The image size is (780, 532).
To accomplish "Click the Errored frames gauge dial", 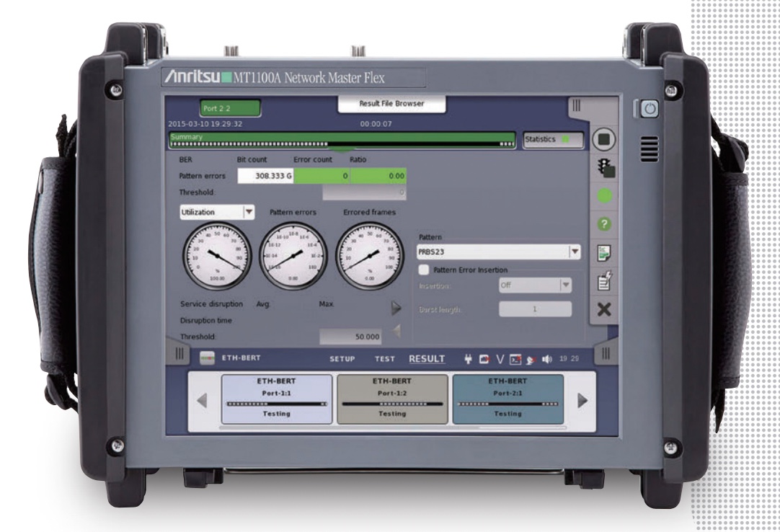I will coord(370,256).
